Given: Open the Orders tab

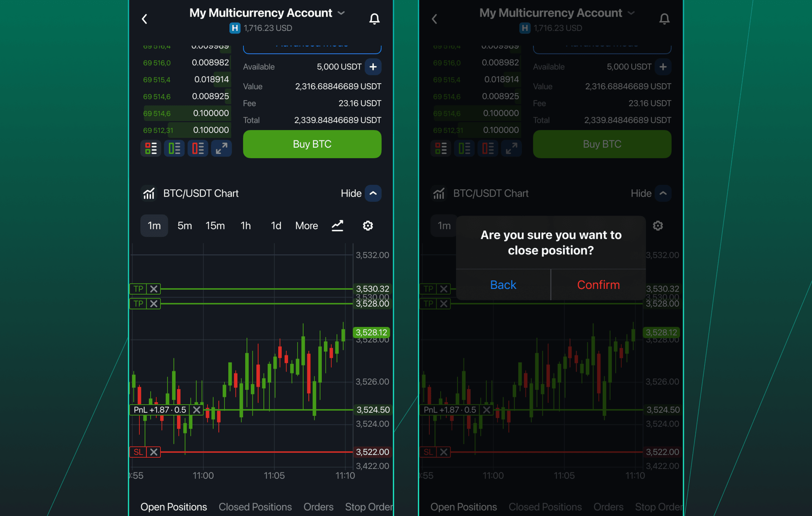Looking at the screenshot, I should [318, 507].
